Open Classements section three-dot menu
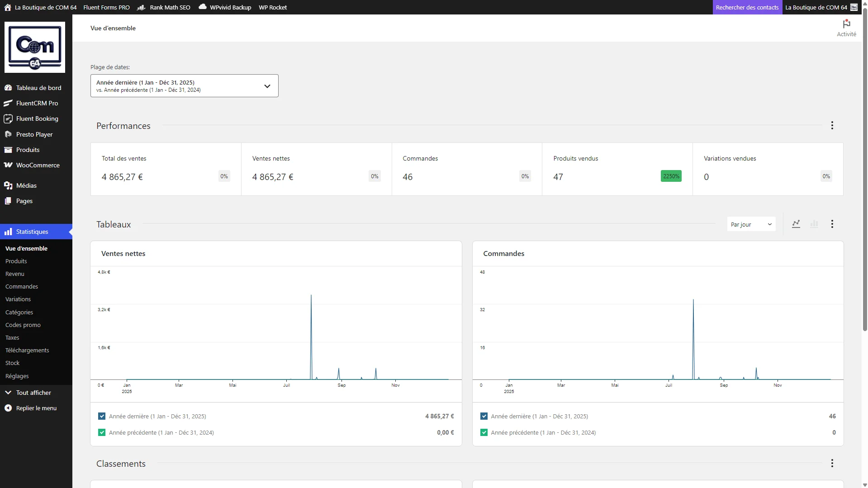 [x=832, y=463]
